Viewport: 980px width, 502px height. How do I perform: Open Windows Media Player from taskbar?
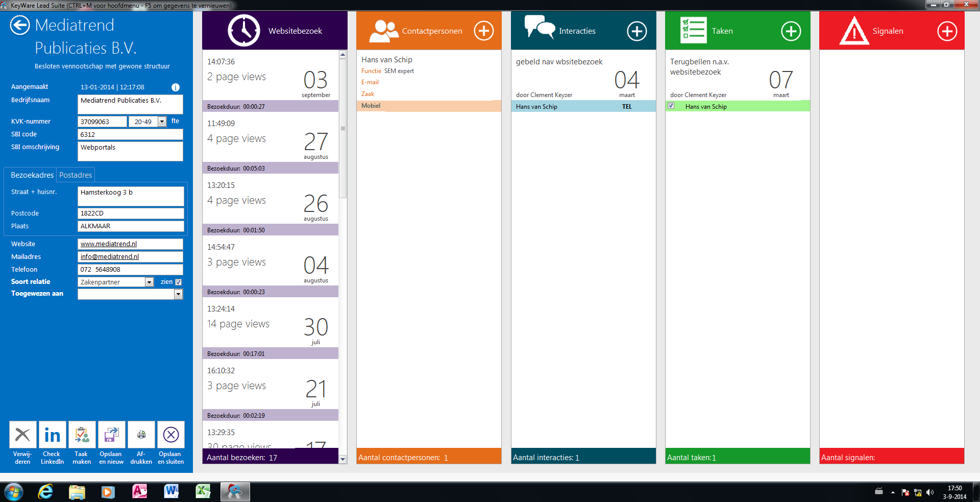tap(108, 492)
